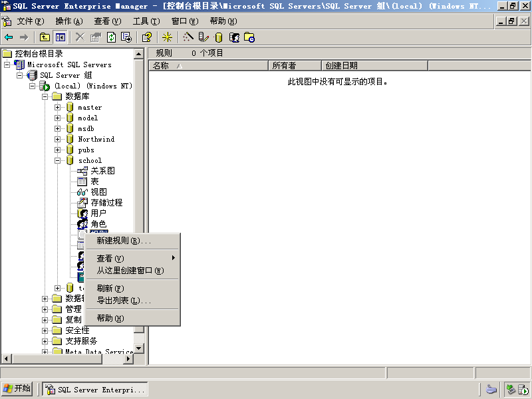Screen dimensions: 532x399
Task: Collapse the 数据库 folder node
Action: pyautogui.click(x=45, y=96)
